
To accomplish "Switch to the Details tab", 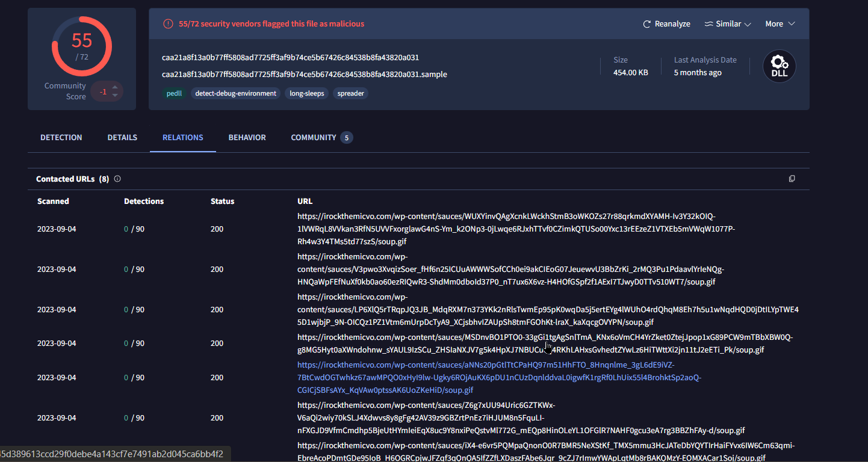I will tap(122, 138).
